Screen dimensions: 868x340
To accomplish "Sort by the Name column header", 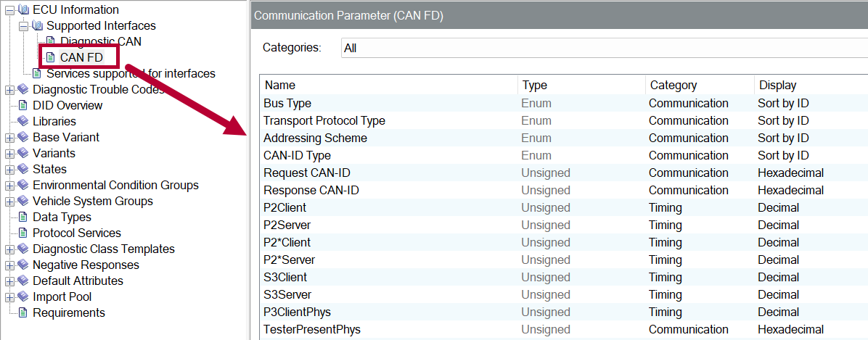I will pos(280,85).
